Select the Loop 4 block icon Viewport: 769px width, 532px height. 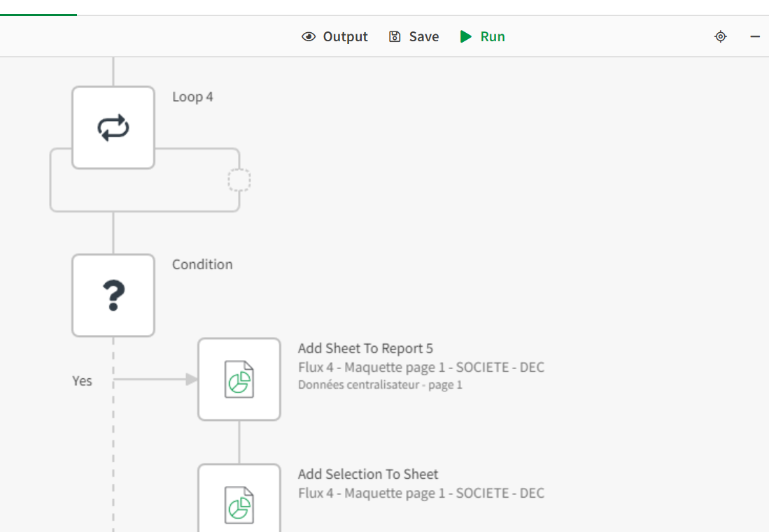(113, 127)
